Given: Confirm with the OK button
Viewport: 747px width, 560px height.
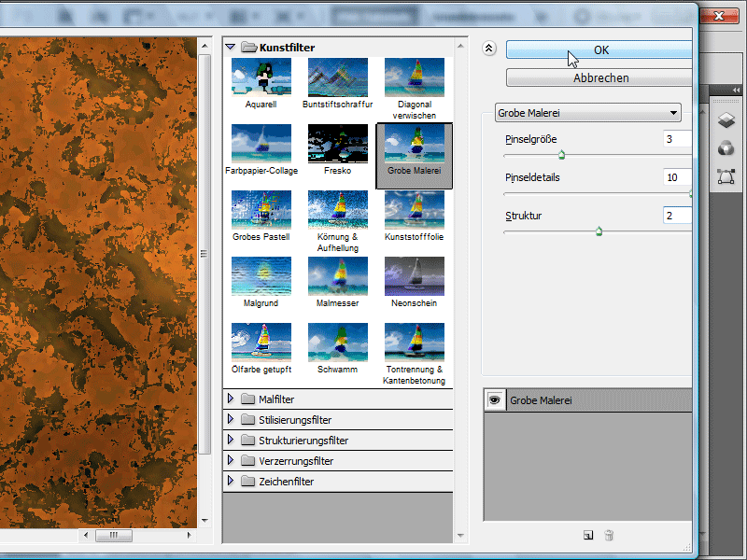Looking at the screenshot, I should (x=599, y=50).
